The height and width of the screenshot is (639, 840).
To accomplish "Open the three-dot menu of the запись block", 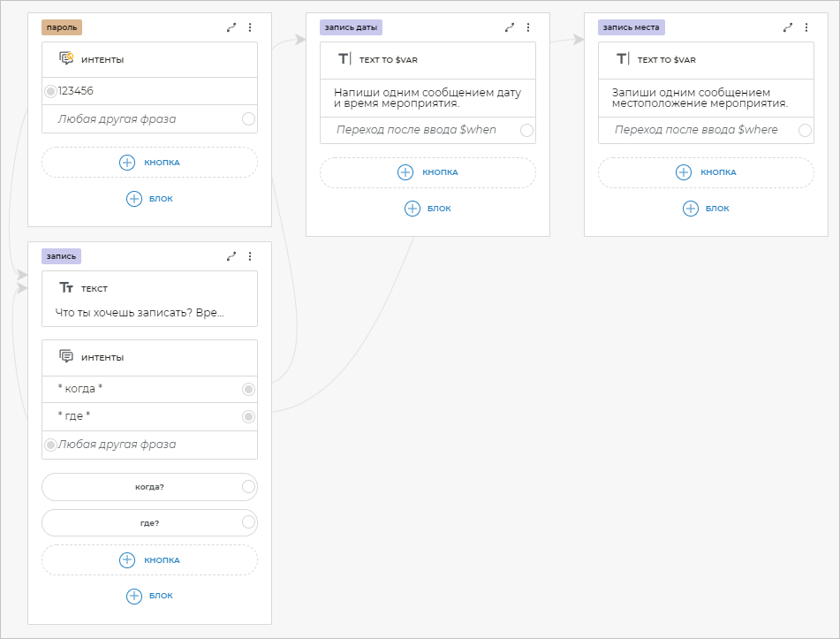I will 250,256.
